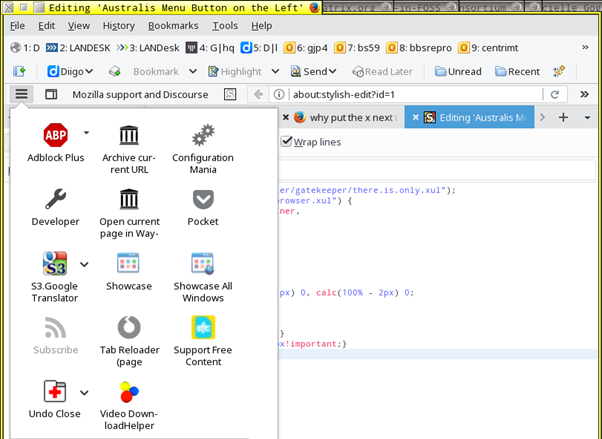Click the Archive current URL icon
The width and height of the screenshot is (602, 439).
[129, 136]
